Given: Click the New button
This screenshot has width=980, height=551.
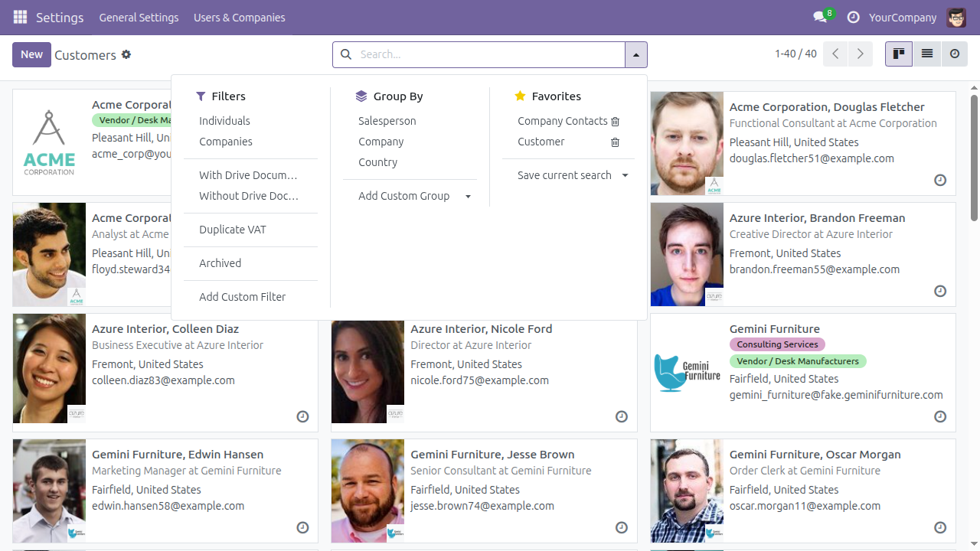Looking at the screenshot, I should click(31, 54).
